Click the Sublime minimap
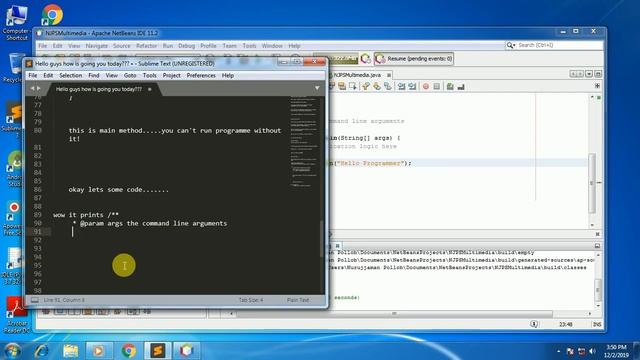The image size is (640, 360). tap(304, 142)
